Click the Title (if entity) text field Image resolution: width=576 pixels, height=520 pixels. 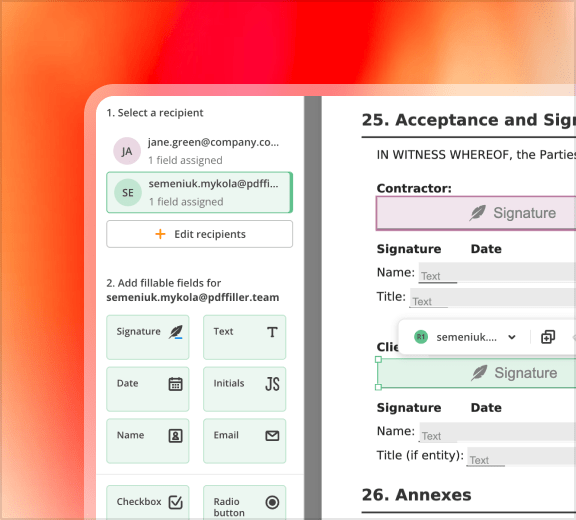pos(522,456)
